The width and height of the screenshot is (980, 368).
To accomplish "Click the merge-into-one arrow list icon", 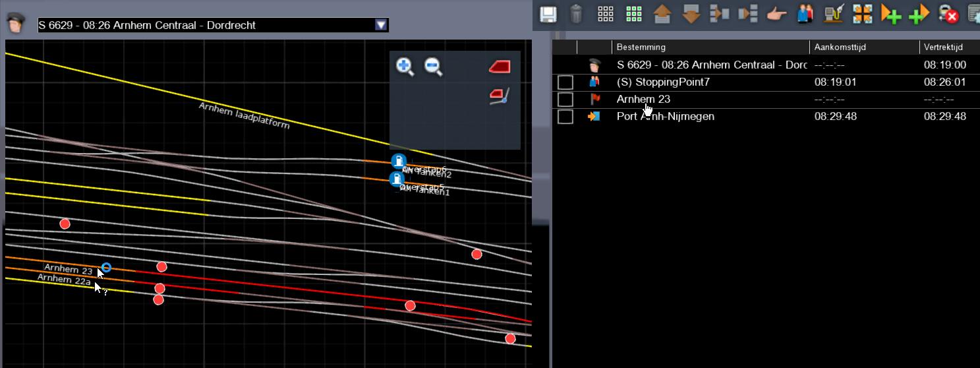I will (x=720, y=14).
